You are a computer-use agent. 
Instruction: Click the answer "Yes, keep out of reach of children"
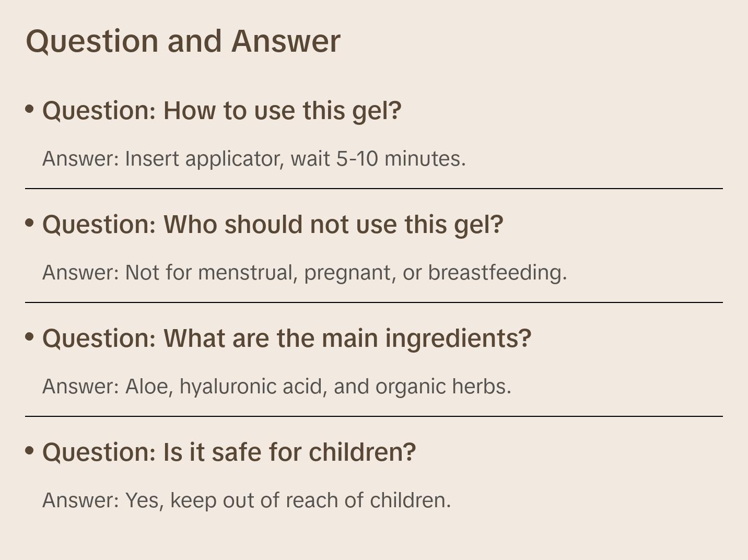[247, 500]
